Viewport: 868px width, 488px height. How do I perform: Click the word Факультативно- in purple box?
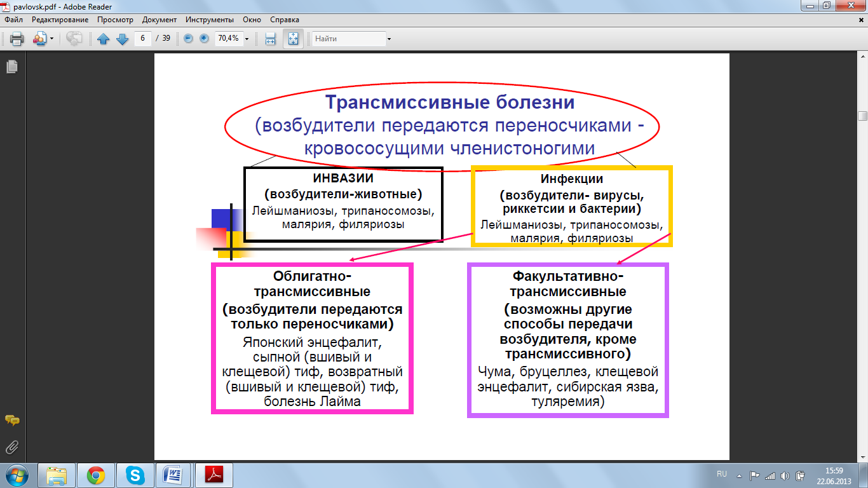pyautogui.click(x=568, y=276)
